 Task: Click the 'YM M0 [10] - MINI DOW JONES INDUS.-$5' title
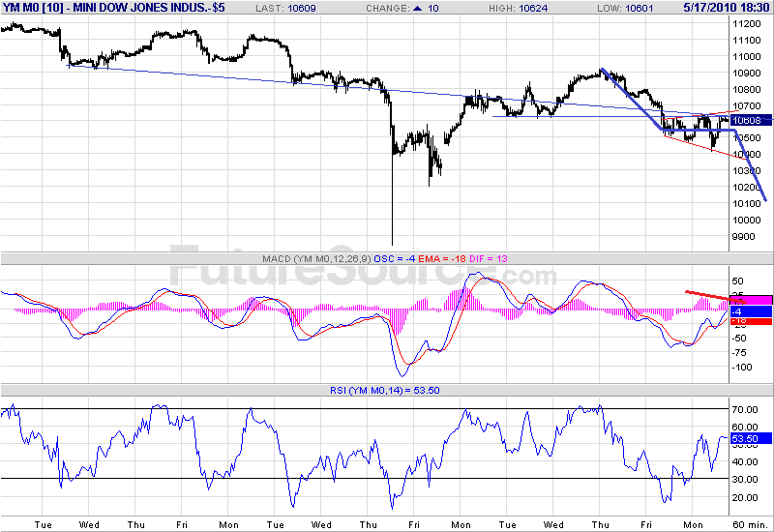coord(113,8)
